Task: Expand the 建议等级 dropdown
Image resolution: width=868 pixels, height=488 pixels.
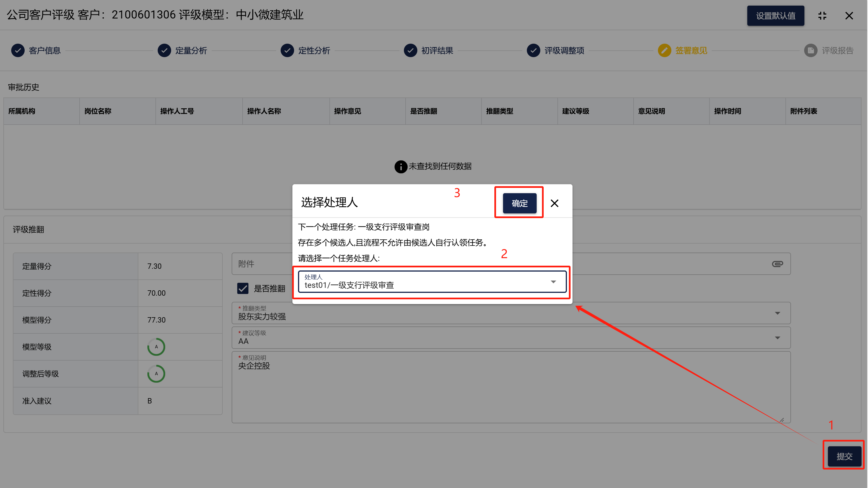Action: 777,338
